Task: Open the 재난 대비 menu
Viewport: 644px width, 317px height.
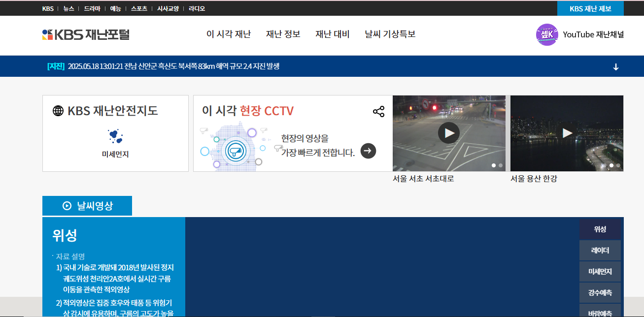Action: tap(333, 34)
